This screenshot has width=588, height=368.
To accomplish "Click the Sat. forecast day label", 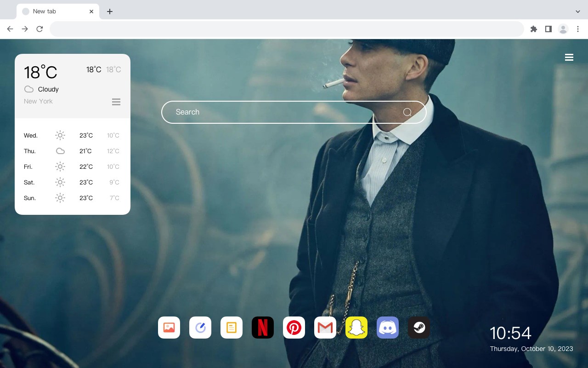I will tap(29, 182).
